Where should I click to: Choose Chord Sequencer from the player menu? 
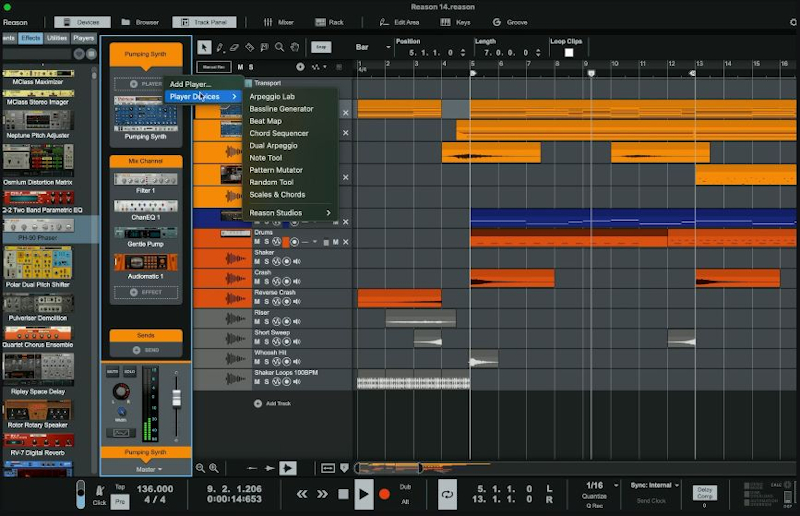[x=278, y=133]
